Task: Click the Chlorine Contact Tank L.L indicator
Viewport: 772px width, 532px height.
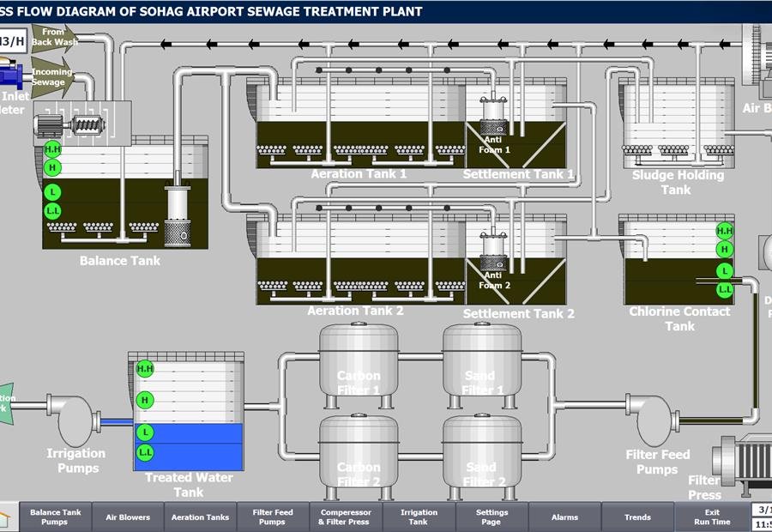Action: point(724,289)
